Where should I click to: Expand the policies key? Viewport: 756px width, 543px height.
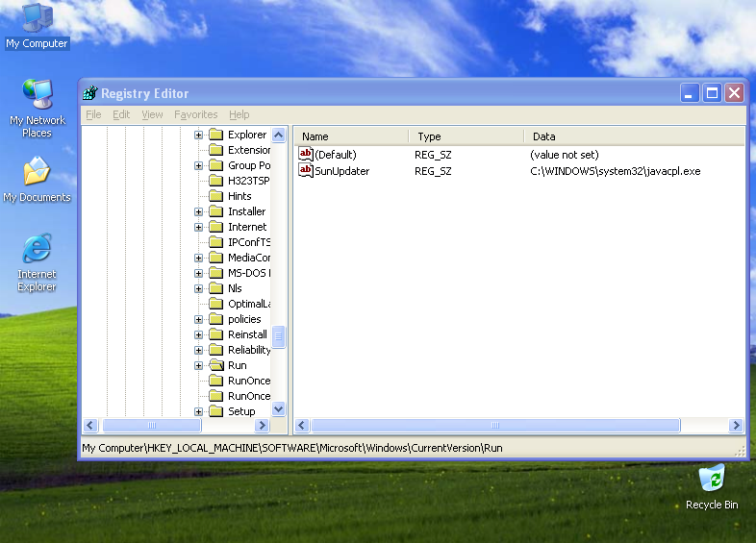pyautogui.click(x=198, y=319)
